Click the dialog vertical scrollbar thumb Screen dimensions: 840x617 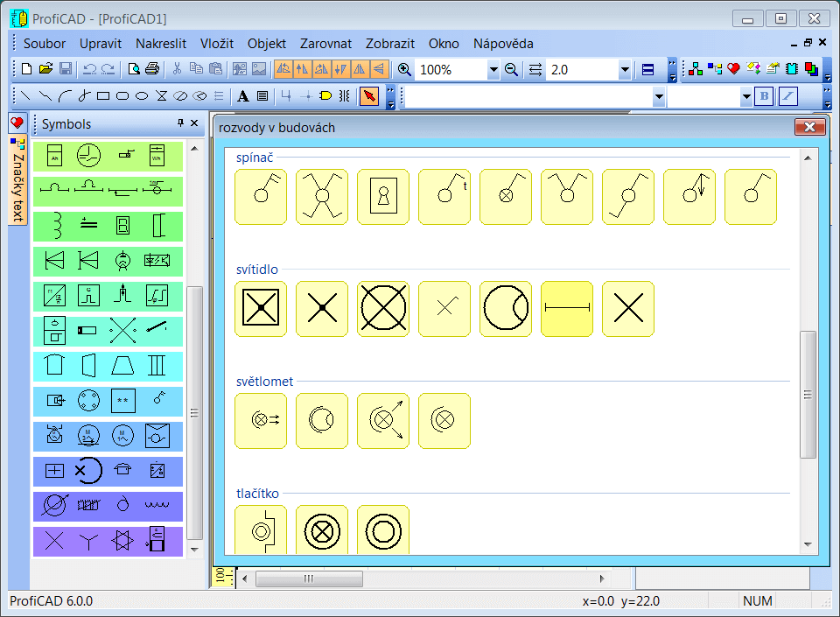pos(808,394)
